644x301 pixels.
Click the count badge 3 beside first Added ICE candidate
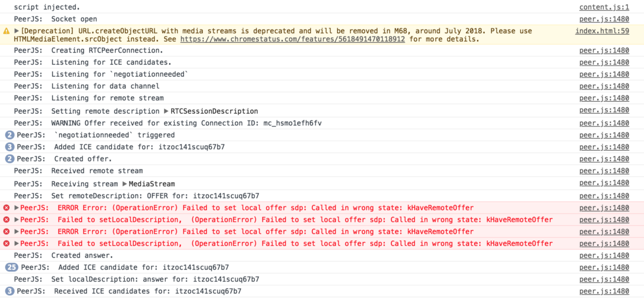click(9, 147)
